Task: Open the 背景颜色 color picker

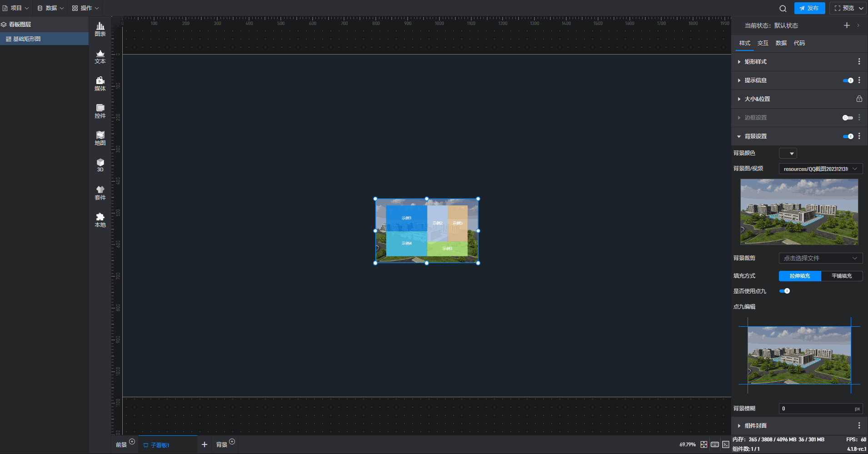Action: (x=788, y=153)
